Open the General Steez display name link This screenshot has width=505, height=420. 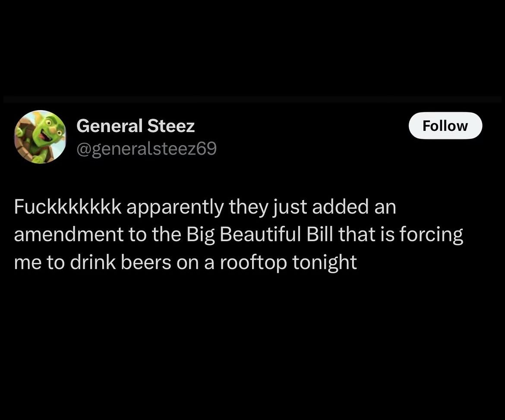click(x=136, y=126)
